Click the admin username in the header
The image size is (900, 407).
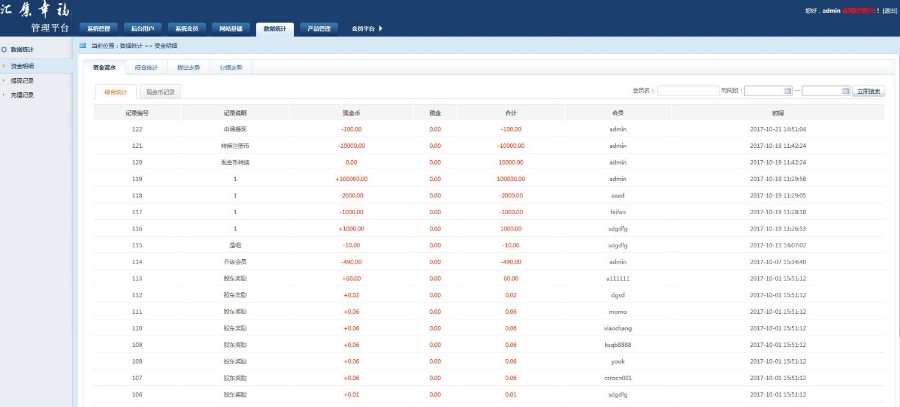click(x=832, y=11)
